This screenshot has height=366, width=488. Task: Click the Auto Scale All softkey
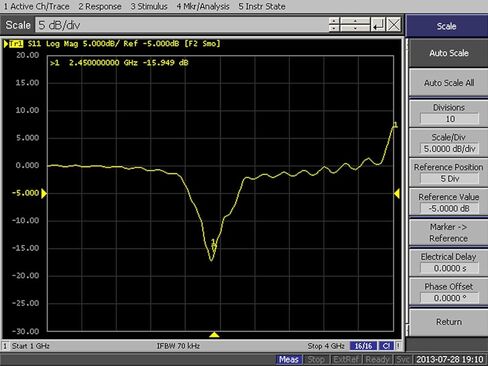pyautogui.click(x=449, y=83)
